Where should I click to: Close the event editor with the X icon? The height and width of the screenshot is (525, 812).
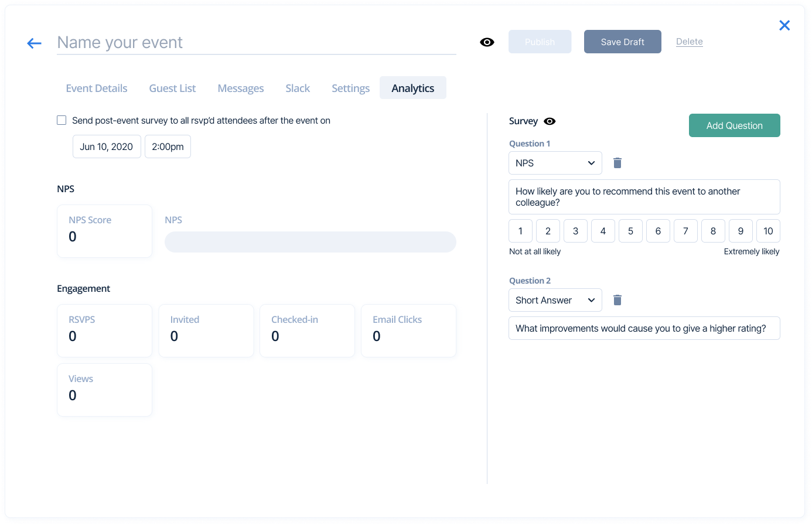784,25
